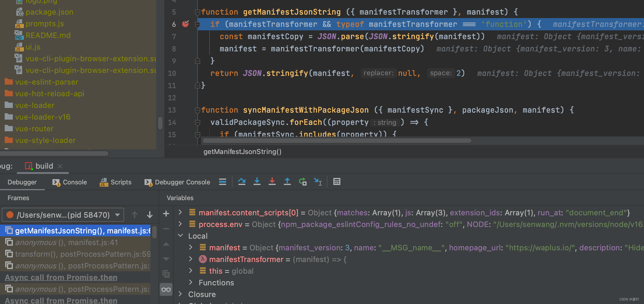This screenshot has width=644, height=304.
Task: Expand the manifest object variable
Action: 191,247
